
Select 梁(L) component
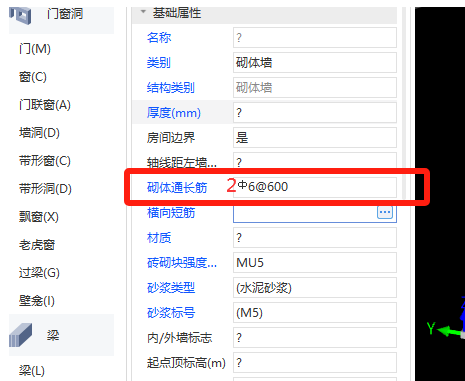(32, 370)
